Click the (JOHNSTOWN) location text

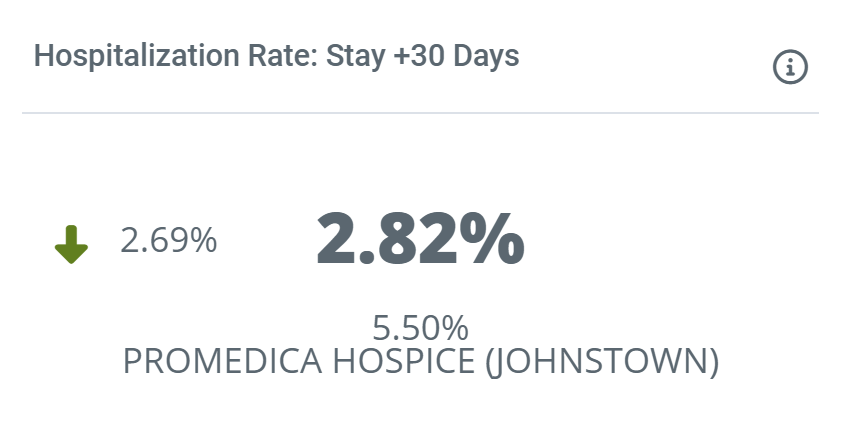coord(602,361)
